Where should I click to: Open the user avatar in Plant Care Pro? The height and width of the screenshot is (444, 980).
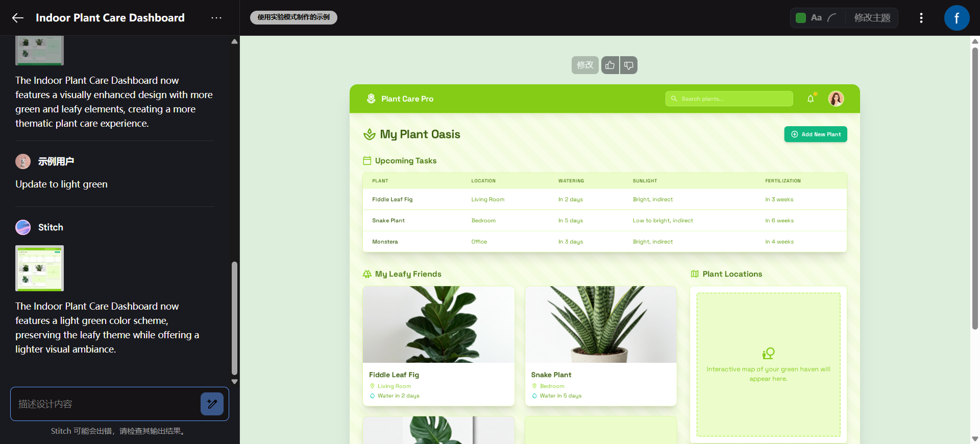836,99
